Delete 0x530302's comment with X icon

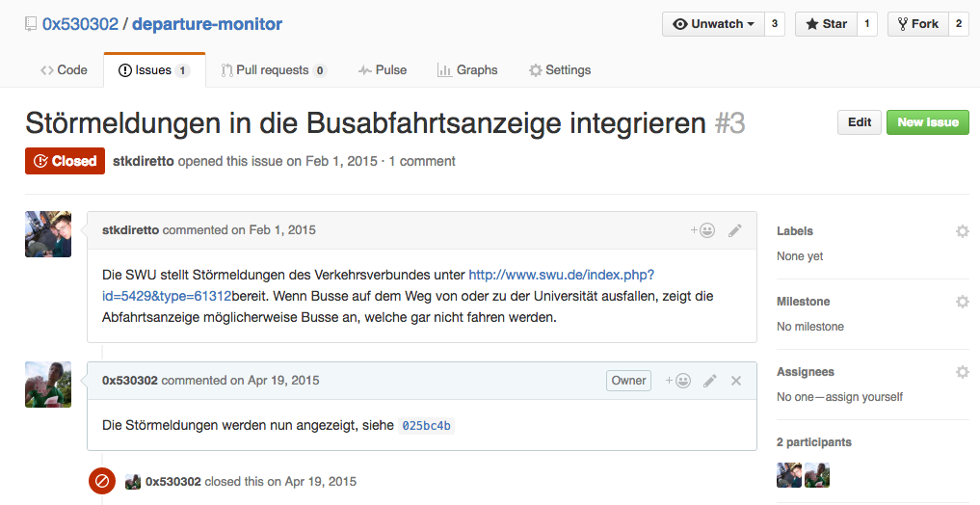736,381
